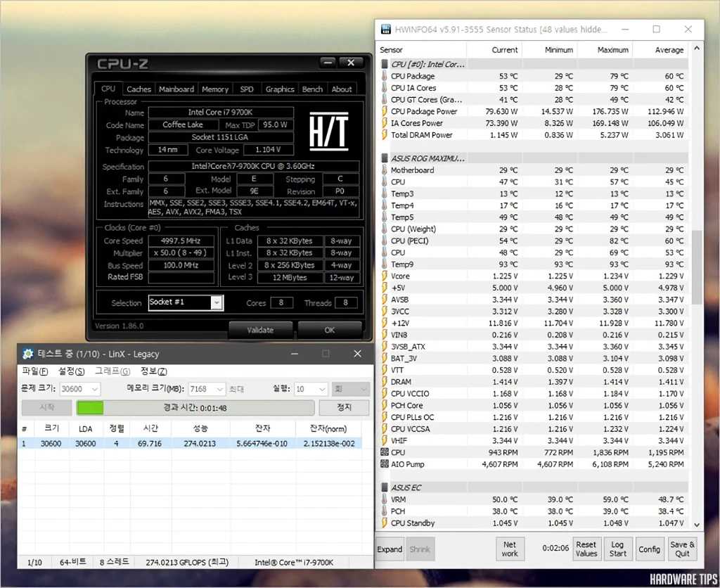Screen dimensions: 720x588
Task: Open the Mainboard tab in CPU-Z
Action: [176, 89]
